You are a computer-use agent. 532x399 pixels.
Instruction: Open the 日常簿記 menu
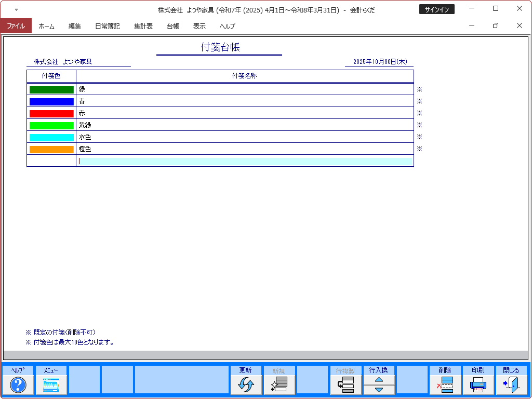(107, 26)
